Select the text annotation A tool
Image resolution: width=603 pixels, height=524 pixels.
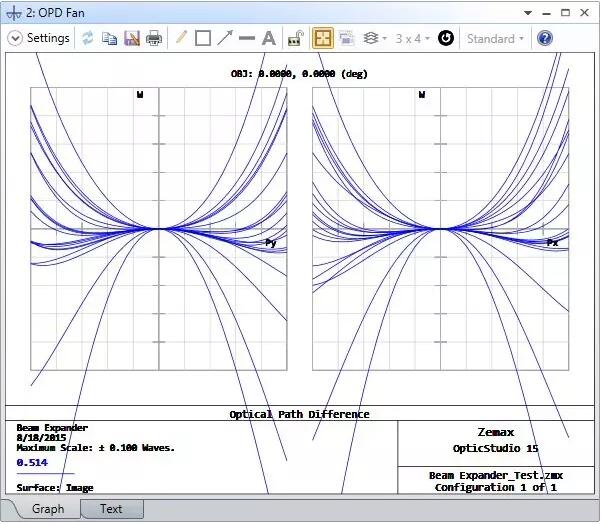[x=268, y=38]
